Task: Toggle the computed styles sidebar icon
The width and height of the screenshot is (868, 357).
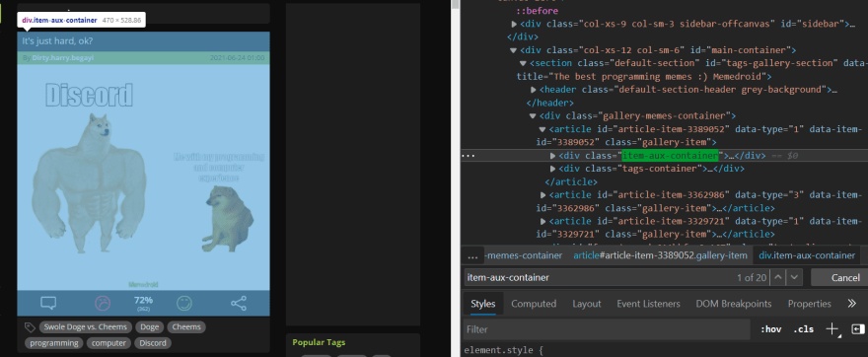Action: tap(858, 329)
